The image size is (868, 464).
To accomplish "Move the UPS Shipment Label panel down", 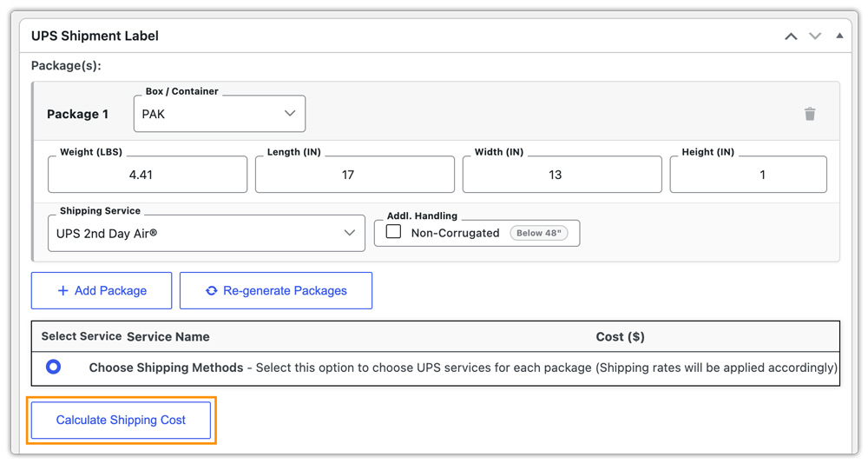I will pos(815,36).
